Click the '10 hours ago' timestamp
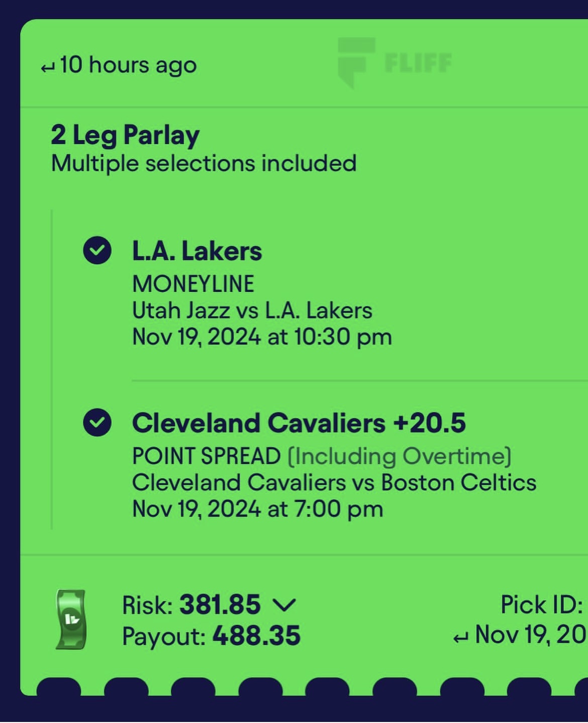Screen dimensions: 588x723 point(128,65)
